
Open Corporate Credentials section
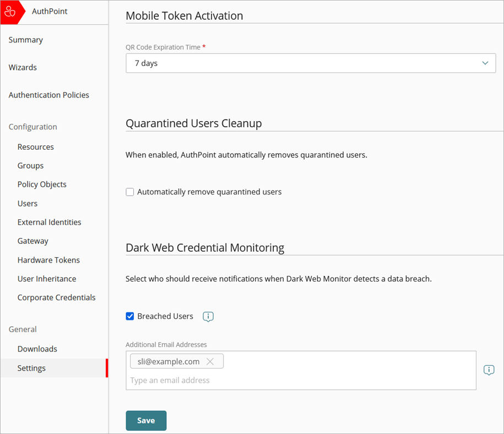56,297
